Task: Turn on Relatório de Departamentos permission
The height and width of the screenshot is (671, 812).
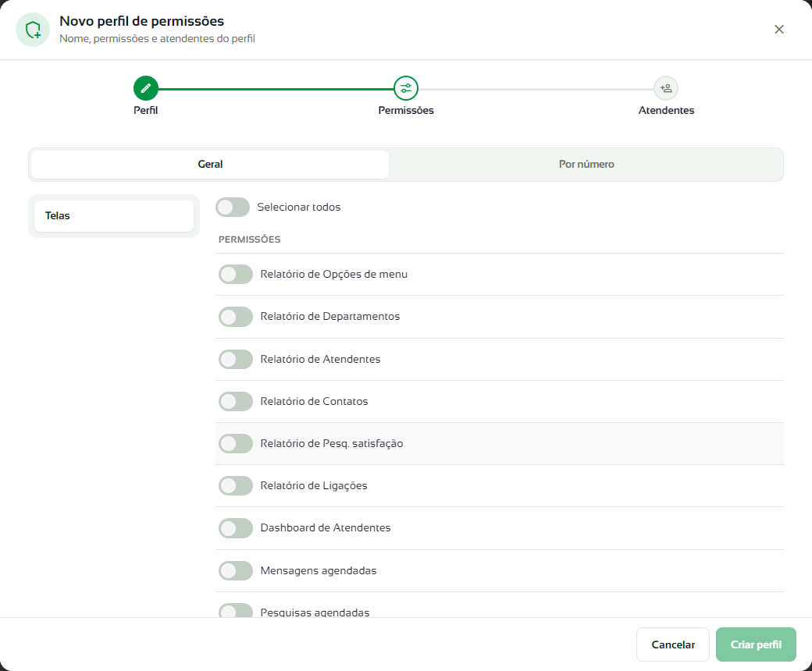Action: coord(236,317)
